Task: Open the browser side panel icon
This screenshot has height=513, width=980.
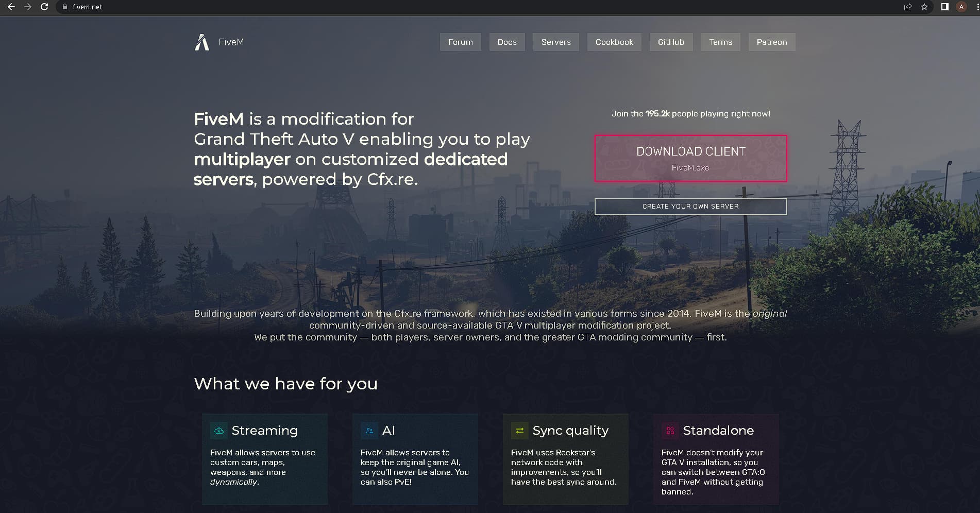Action: tap(944, 7)
